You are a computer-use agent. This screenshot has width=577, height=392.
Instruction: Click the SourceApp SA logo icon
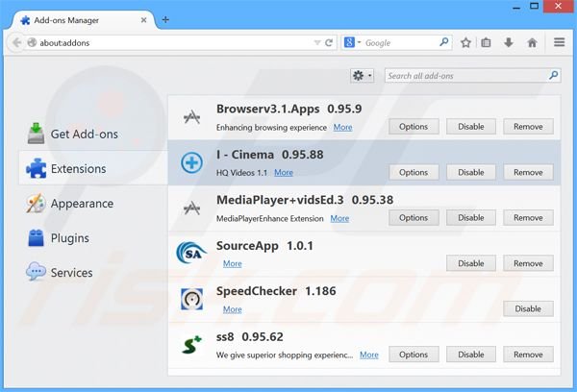[191, 253]
